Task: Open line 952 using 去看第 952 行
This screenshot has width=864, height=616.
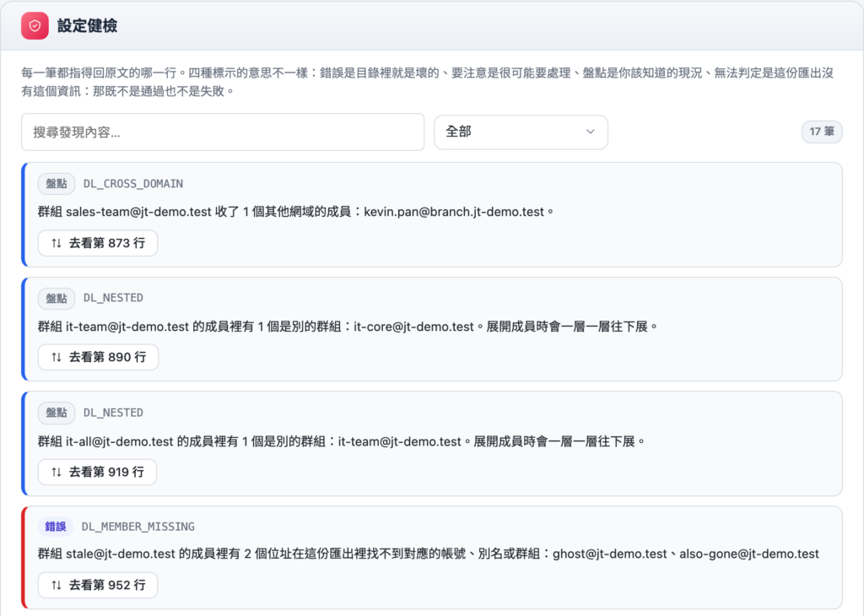Action: [98, 585]
